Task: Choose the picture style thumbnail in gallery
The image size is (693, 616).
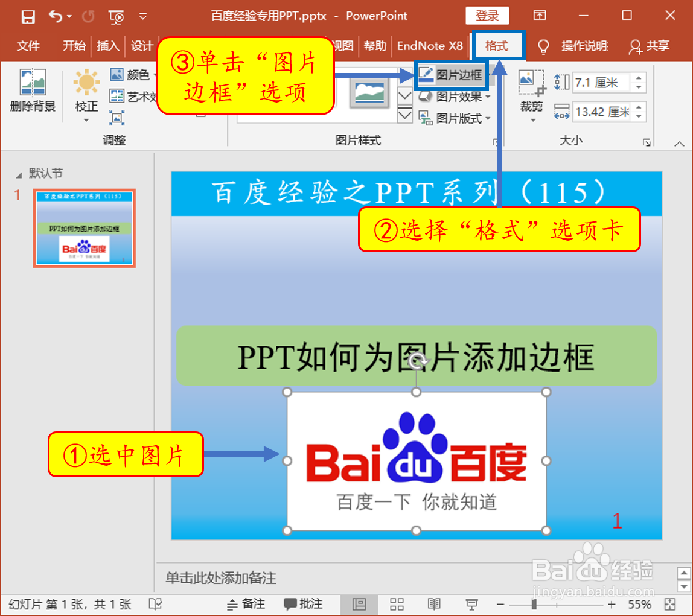Action: click(369, 92)
